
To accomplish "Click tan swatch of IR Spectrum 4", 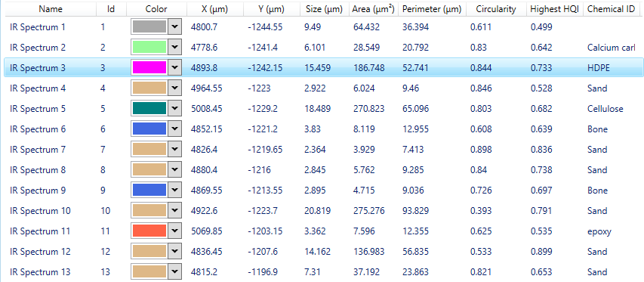I will point(149,88).
